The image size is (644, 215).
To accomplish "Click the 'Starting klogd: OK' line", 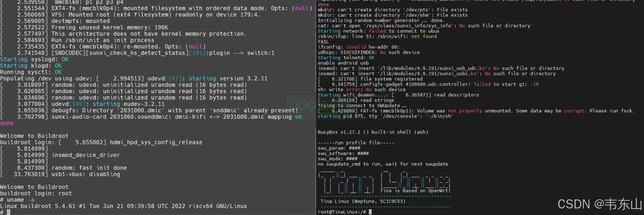I will [31, 66].
